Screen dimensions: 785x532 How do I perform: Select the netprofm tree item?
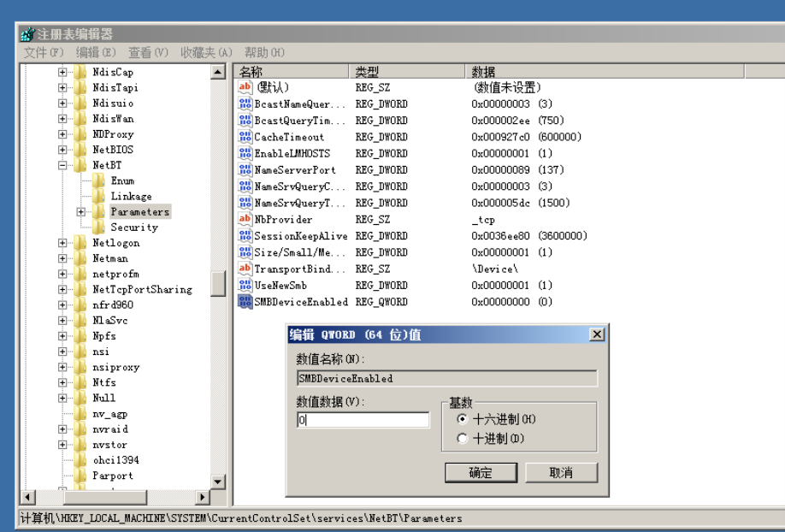[115, 274]
